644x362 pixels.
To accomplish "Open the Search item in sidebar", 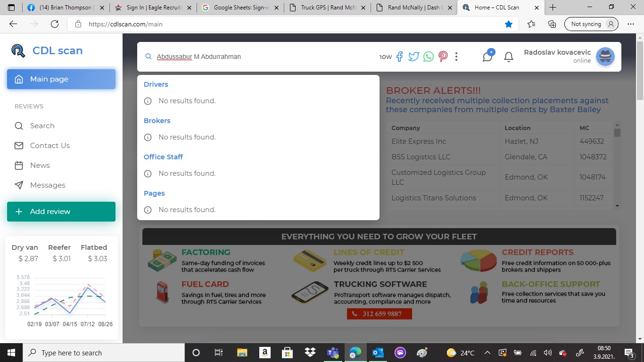I will coord(42,126).
